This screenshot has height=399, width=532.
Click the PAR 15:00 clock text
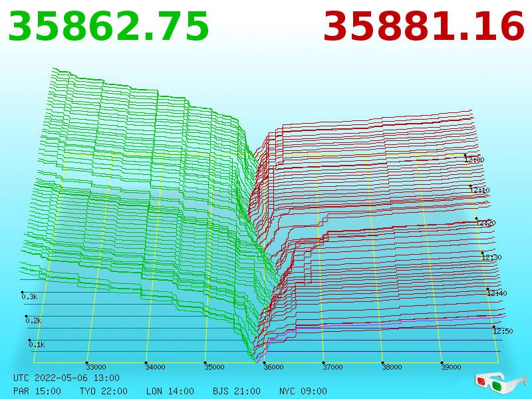pyautogui.click(x=37, y=391)
